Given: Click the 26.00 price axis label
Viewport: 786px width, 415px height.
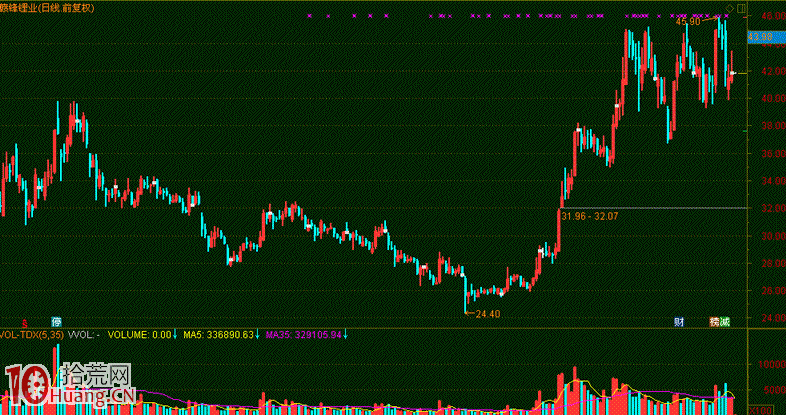Looking at the screenshot, I should pos(772,290).
